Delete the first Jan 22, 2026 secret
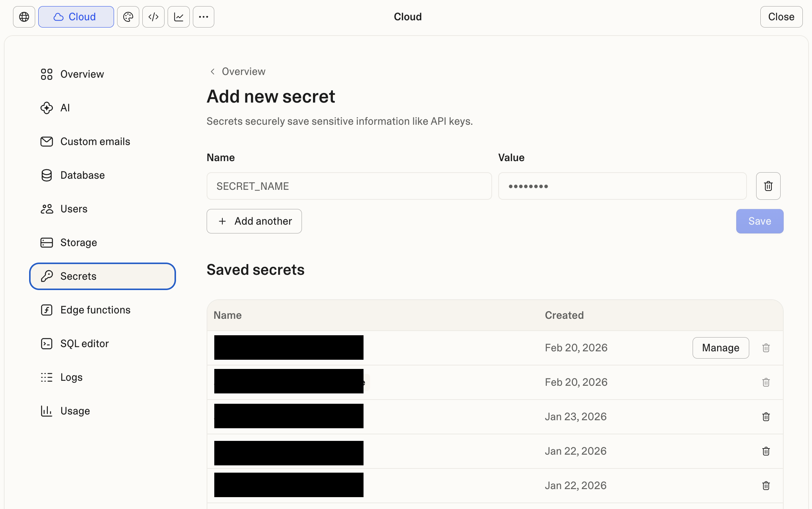Viewport: 812px width, 509px height. click(x=766, y=451)
